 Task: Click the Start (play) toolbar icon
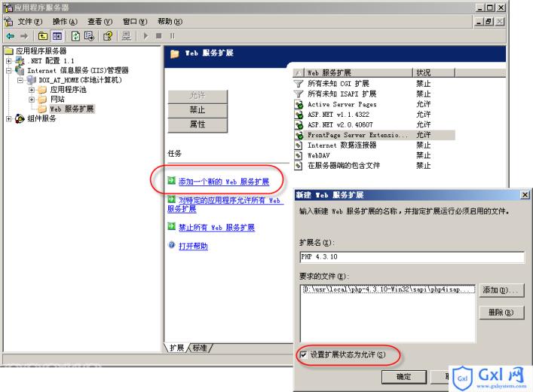146,35
